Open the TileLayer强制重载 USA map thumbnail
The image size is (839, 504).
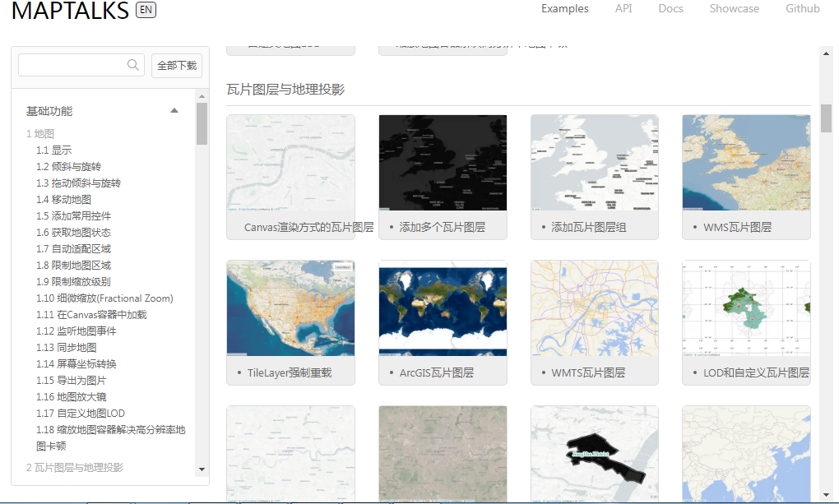click(x=290, y=308)
